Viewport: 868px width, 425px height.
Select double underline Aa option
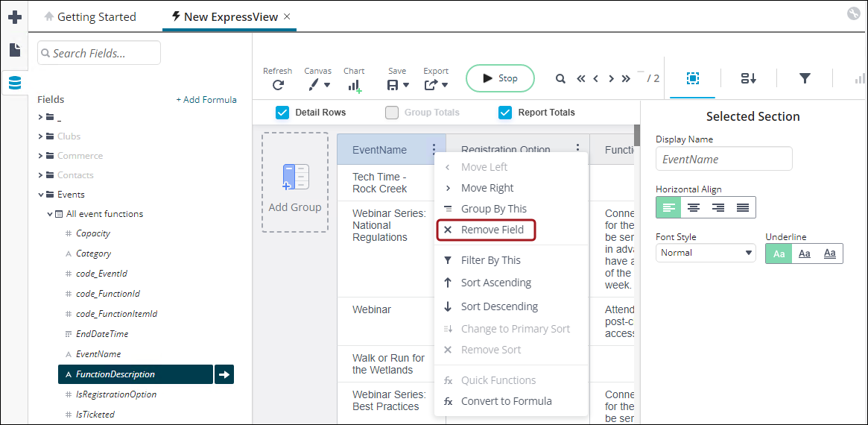(x=830, y=254)
